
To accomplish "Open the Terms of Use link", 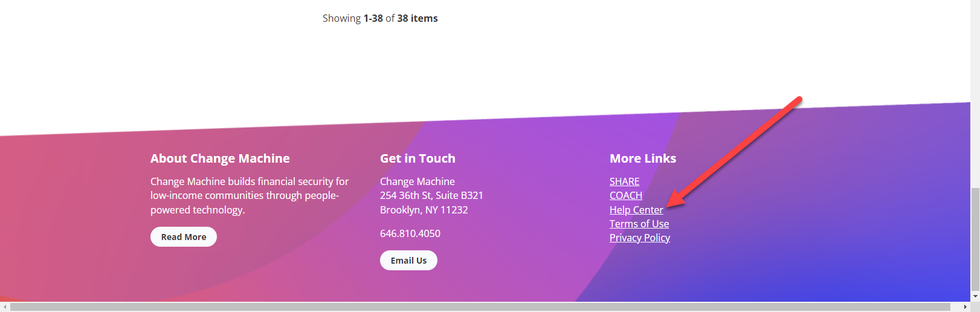I will pyautogui.click(x=639, y=224).
